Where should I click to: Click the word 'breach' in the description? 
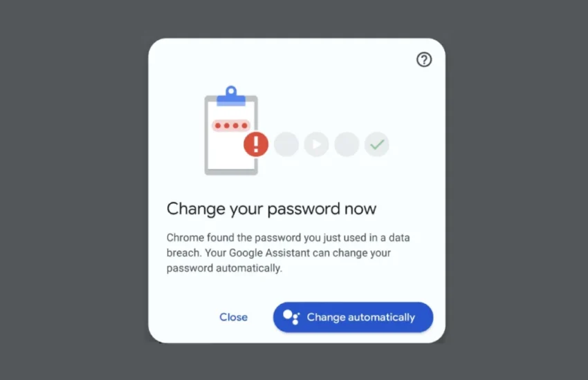(184, 253)
